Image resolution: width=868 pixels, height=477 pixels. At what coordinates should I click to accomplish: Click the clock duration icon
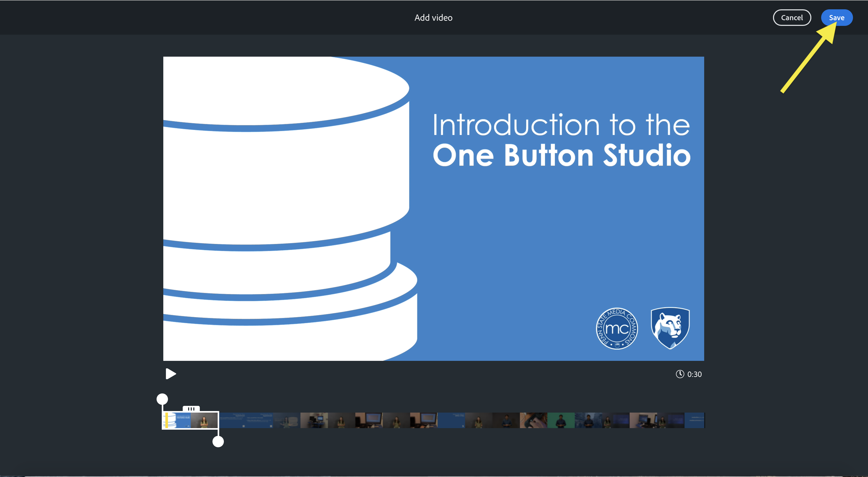tap(680, 374)
